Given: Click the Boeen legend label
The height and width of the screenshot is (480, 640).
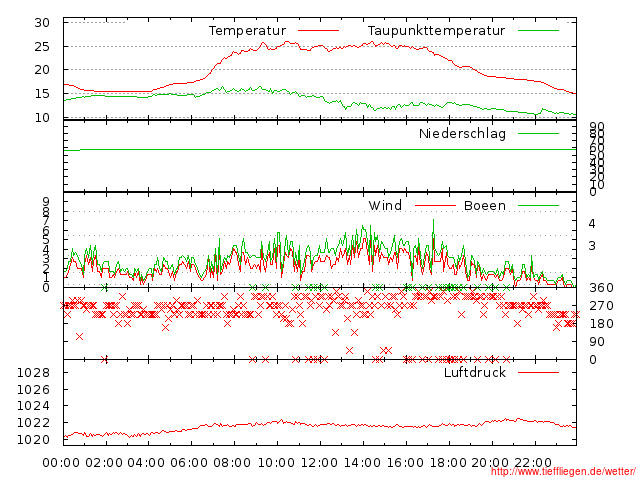Looking at the screenshot, I should 485,205.
